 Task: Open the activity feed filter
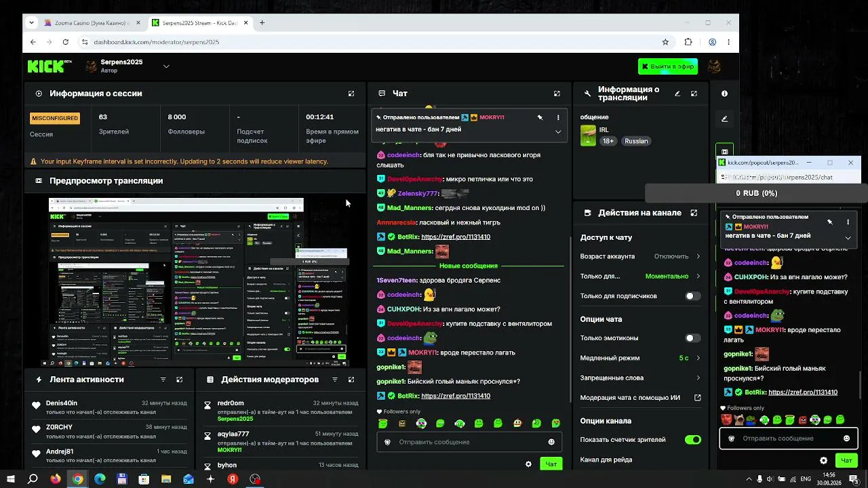click(x=163, y=380)
